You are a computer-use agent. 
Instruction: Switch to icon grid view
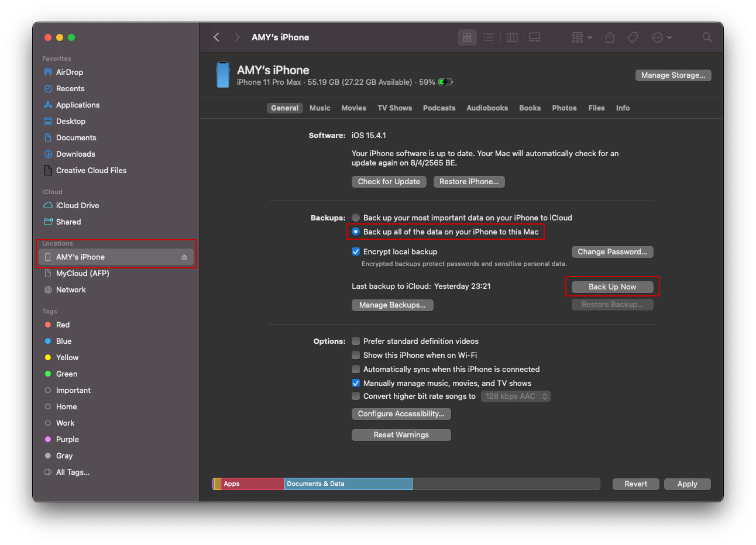coord(467,37)
